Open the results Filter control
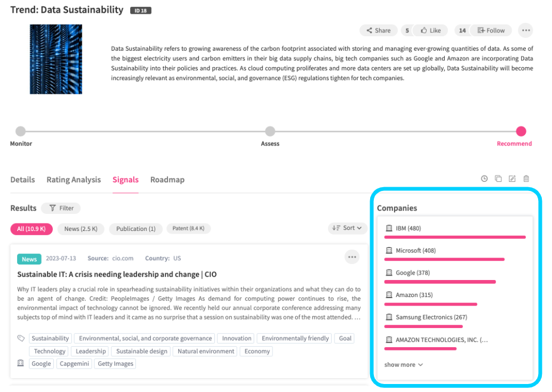The width and height of the screenshot is (552, 392). (x=61, y=208)
